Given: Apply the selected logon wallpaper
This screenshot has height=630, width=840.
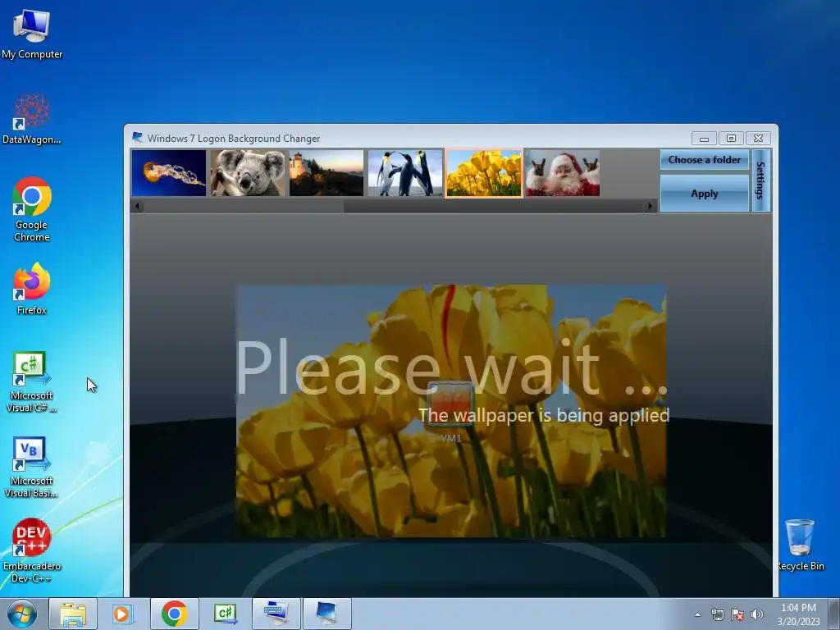Looking at the screenshot, I should (x=705, y=194).
